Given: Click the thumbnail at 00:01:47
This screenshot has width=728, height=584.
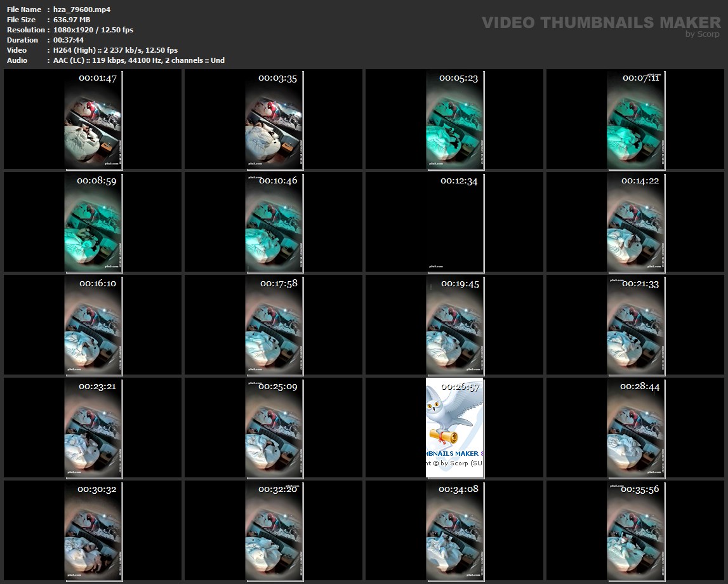Looking at the screenshot, I should pyautogui.click(x=93, y=120).
